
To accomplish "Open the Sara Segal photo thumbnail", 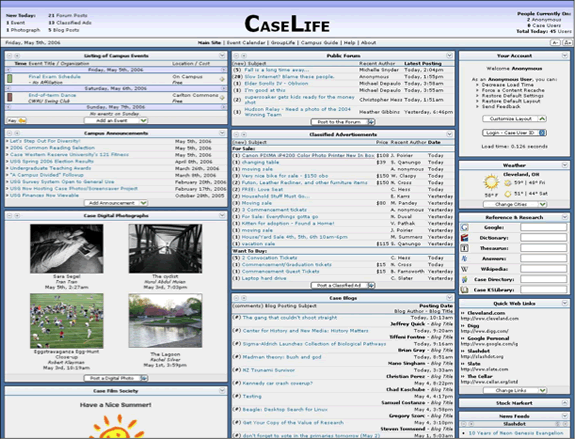I will [x=67, y=249].
